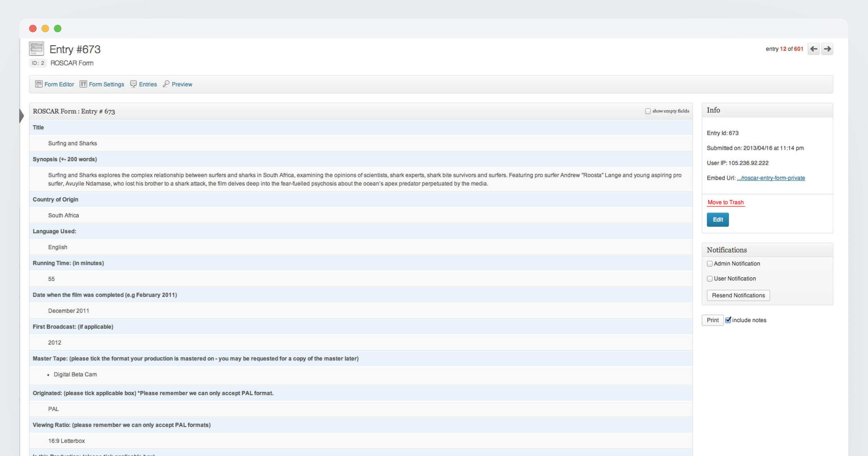
Task: Go to the previous entry arrow
Action: tap(813, 49)
